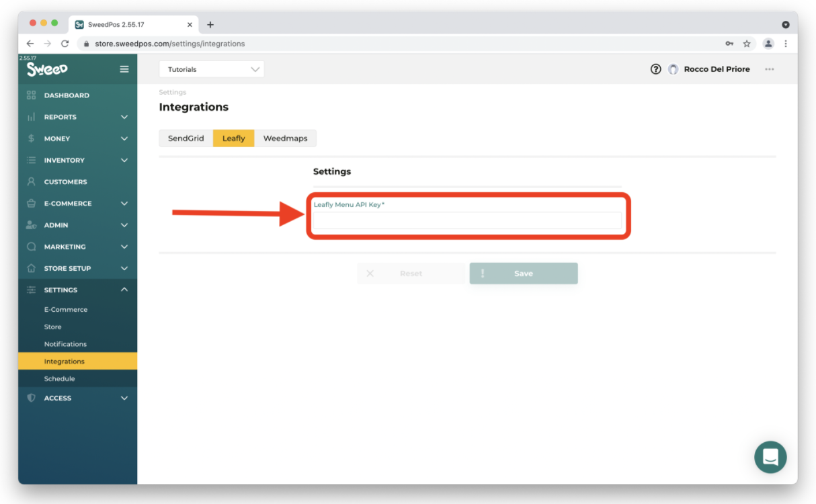816x504 pixels.
Task: Reload the page in browser
Action: (65, 44)
